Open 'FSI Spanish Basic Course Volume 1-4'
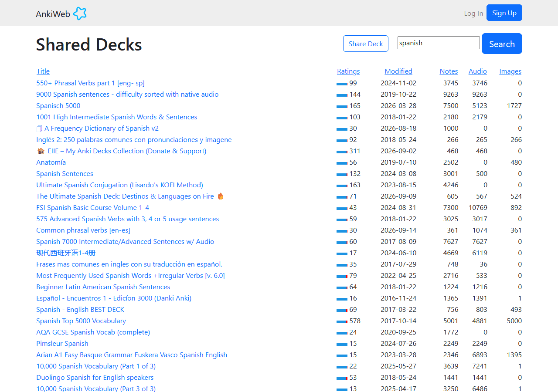558x392 pixels. pyautogui.click(x=92, y=207)
